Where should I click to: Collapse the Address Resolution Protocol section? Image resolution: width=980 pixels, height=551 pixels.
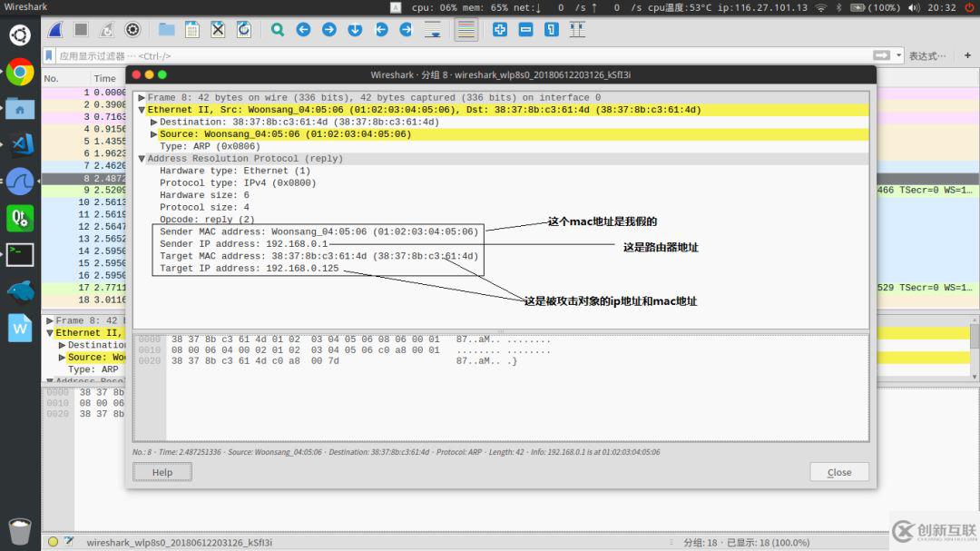pyautogui.click(x=142, y=158)
